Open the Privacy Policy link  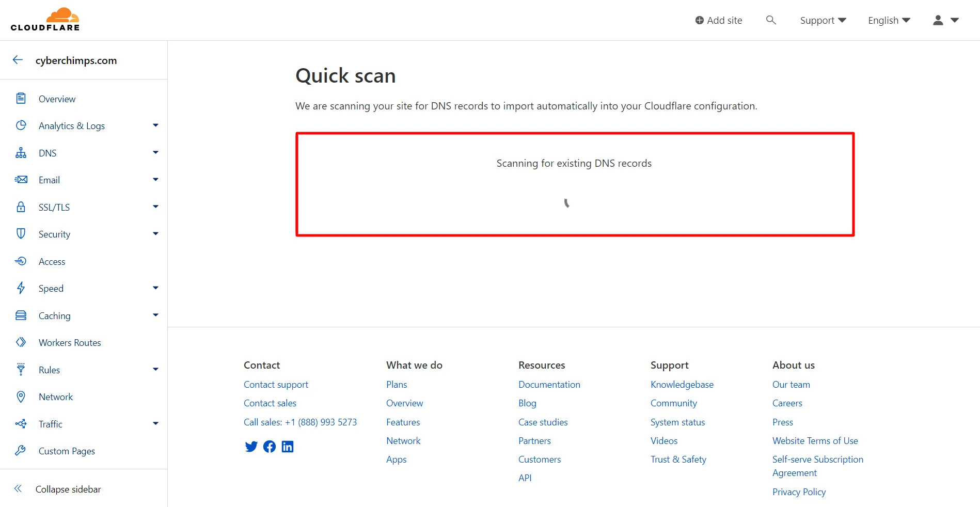pos(799,492)
